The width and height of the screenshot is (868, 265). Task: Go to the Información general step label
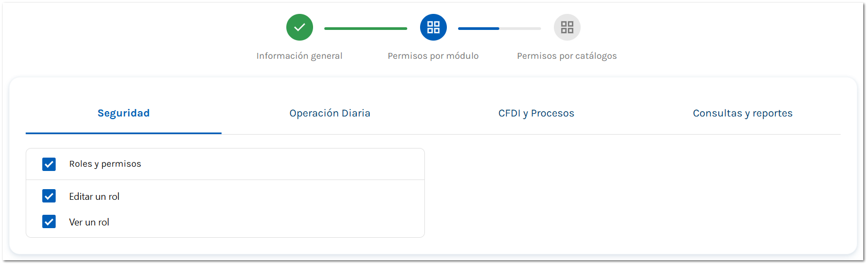pos(299,56)
